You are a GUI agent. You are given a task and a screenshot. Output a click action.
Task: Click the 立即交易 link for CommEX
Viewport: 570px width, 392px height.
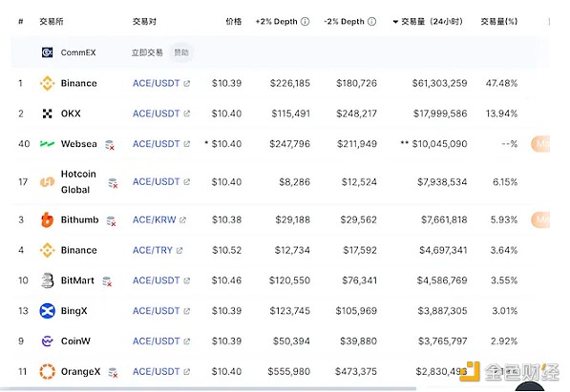(x=147, y=52)
